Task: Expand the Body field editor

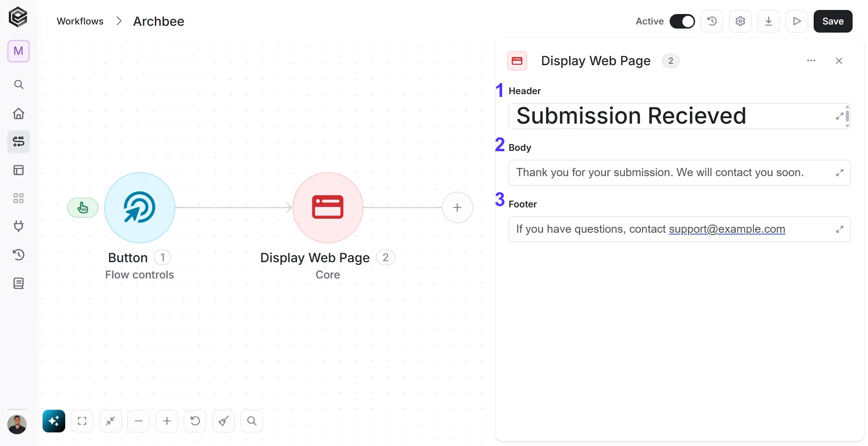Action: click(839, 173)
